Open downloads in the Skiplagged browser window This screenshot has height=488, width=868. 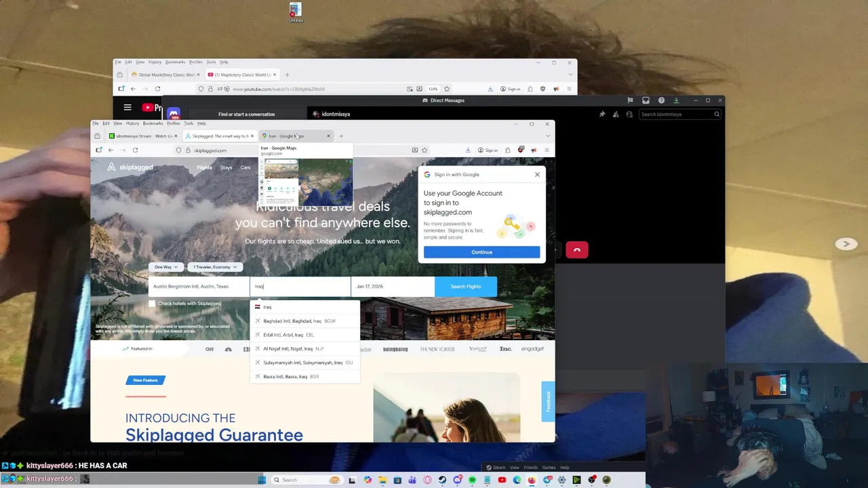click(x=468, y=150)
